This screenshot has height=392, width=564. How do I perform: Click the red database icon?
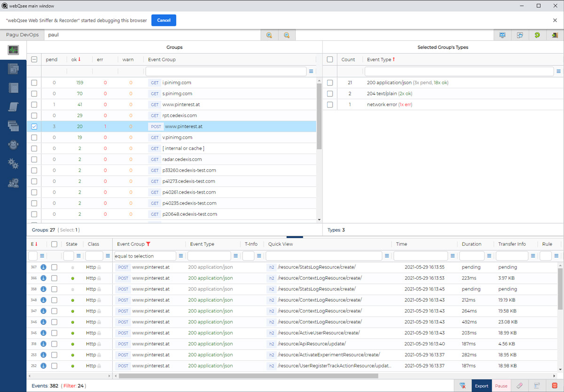555,386
